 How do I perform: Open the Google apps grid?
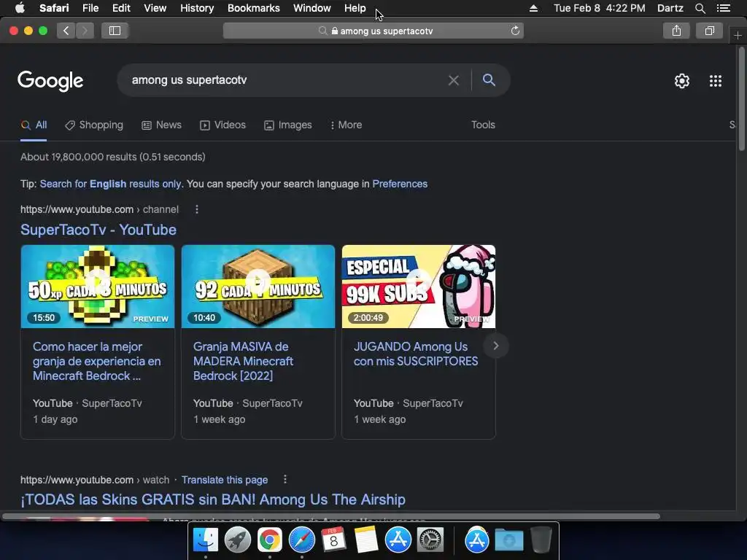click(716, 81)
